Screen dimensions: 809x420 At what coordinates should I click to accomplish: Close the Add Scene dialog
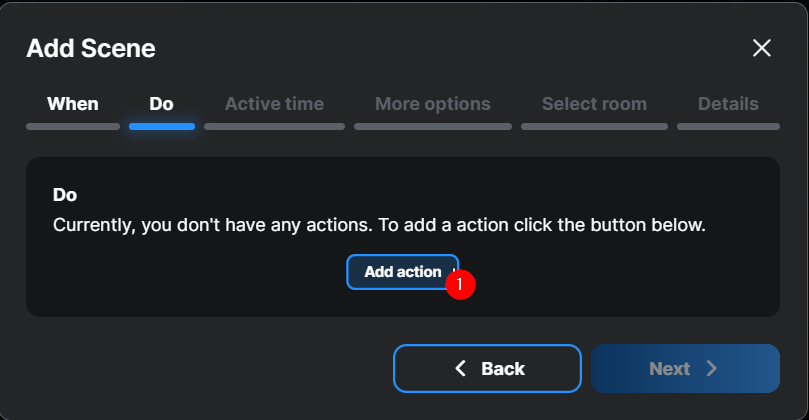(762, 48)
